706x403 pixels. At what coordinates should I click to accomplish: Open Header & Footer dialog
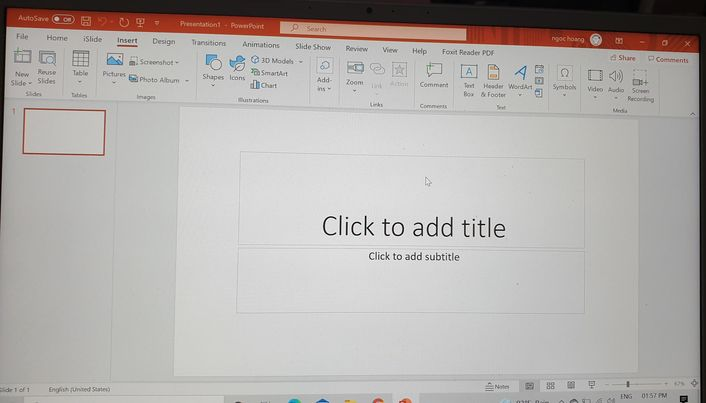[493, 81]
